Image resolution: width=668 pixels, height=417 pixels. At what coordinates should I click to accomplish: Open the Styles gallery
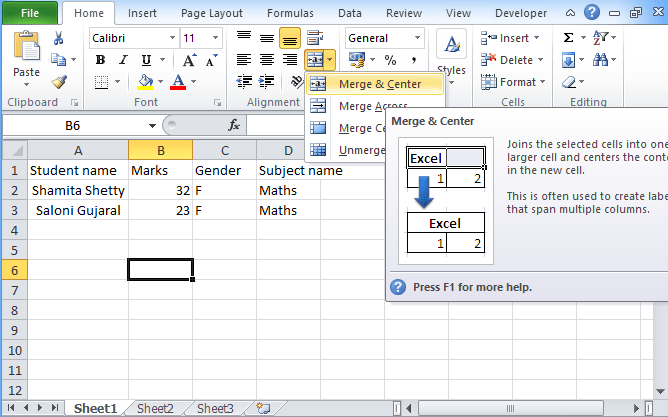(x=452, y=55)
